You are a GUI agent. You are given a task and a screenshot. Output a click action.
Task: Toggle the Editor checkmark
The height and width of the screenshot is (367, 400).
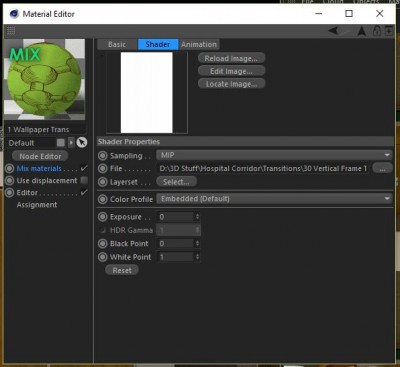[84, 192]
